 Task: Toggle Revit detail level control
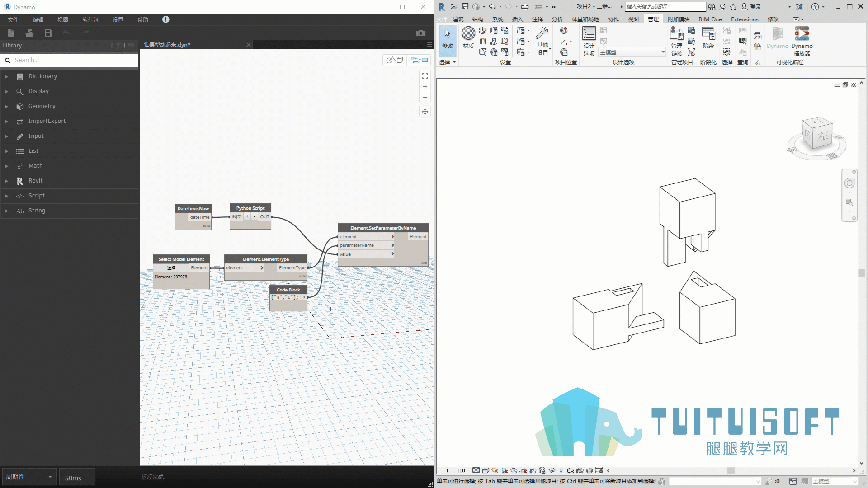(x=476, y=470)
